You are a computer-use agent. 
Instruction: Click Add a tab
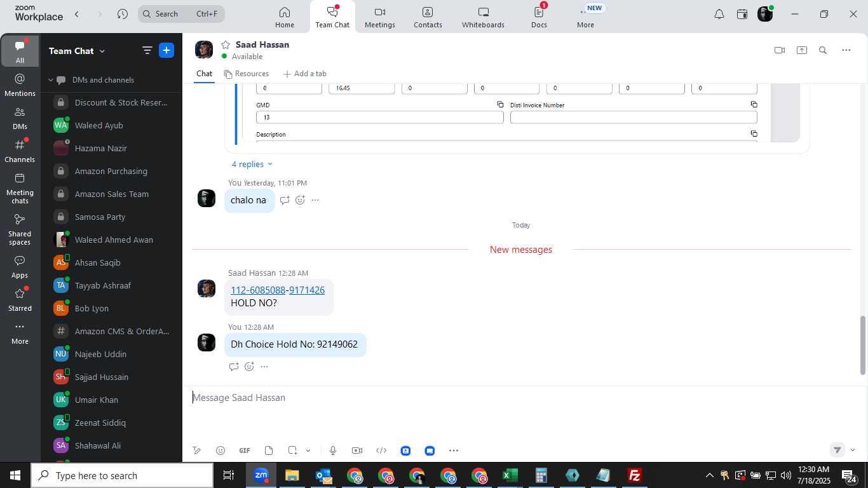[304, 74]
